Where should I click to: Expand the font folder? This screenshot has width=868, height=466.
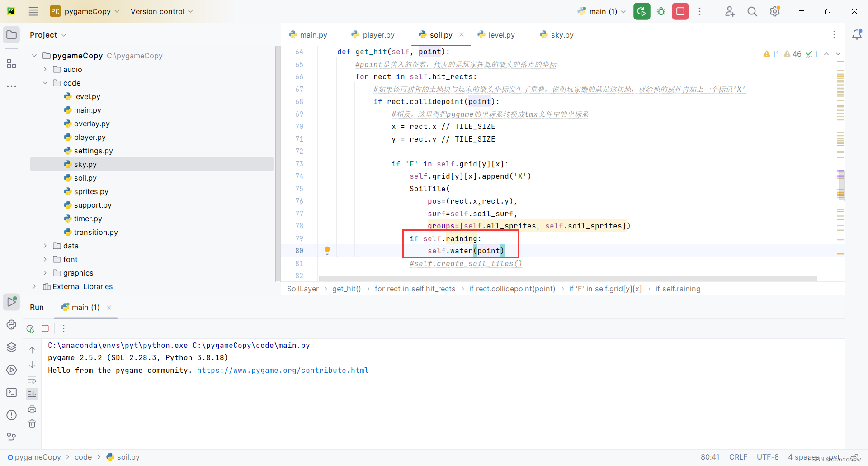[45, 259]
